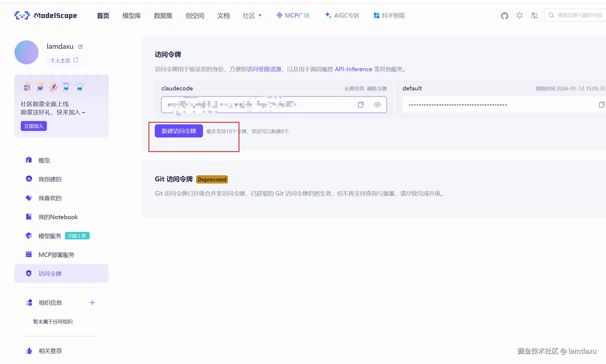Toggle light/dark theme sun icon
Screen dimensions: 606x364
[x=519, y=16]
